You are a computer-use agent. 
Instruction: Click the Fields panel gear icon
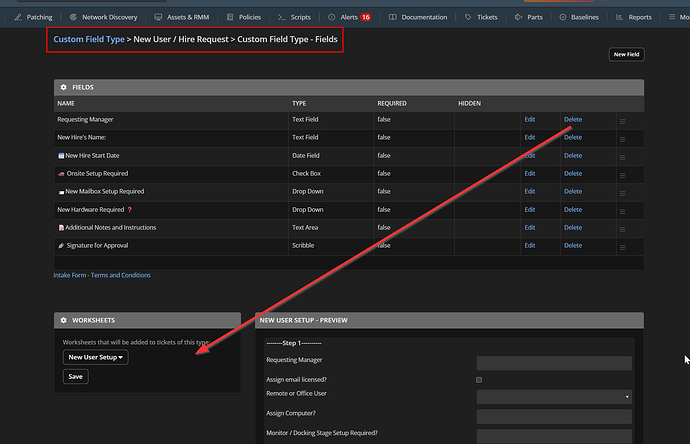click(64, 88)
